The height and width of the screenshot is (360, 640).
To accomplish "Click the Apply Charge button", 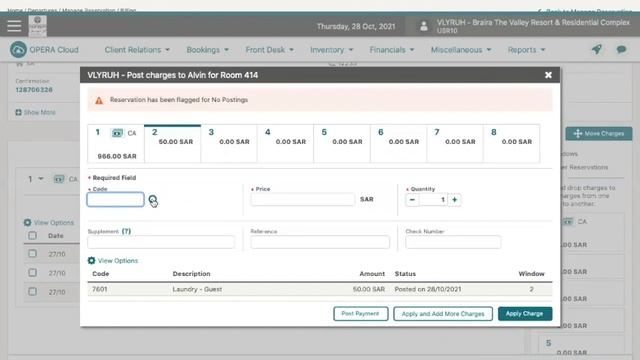I will pyautogui.click(x=525, y=313).
